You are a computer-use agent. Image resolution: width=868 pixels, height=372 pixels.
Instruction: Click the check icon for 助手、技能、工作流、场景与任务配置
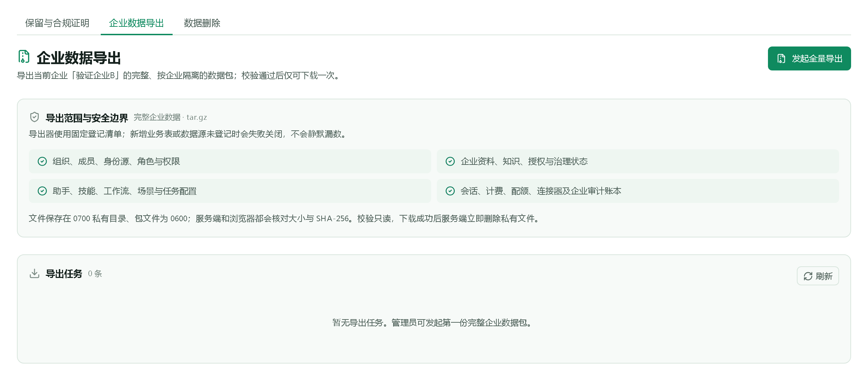[42, 191]
